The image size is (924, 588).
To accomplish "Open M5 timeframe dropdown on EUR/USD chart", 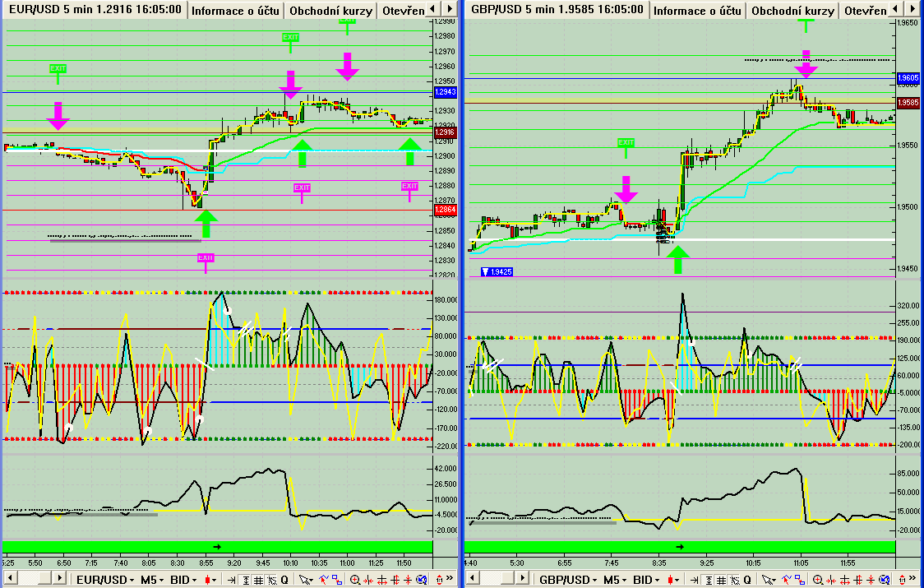I will coord(152,580).
